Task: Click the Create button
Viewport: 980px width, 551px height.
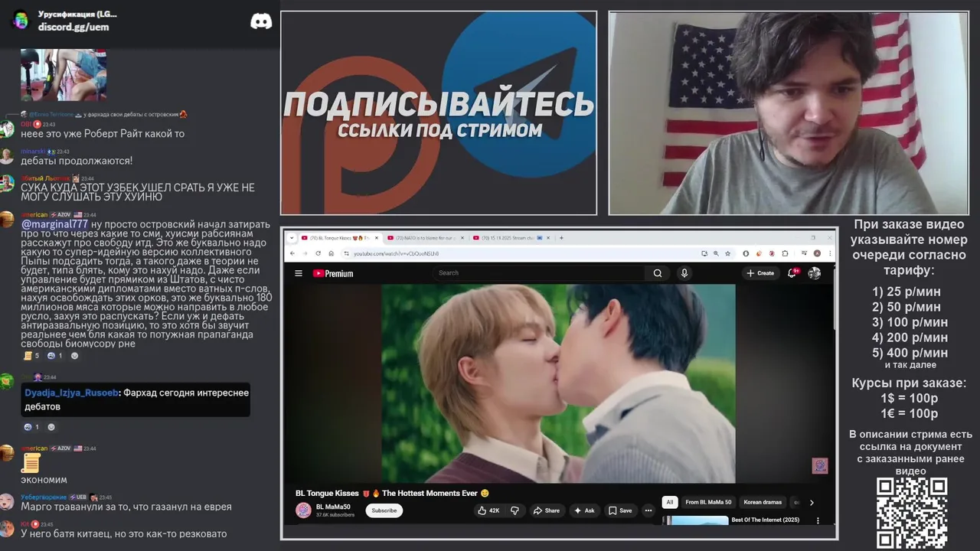Action: pos(760,273)
